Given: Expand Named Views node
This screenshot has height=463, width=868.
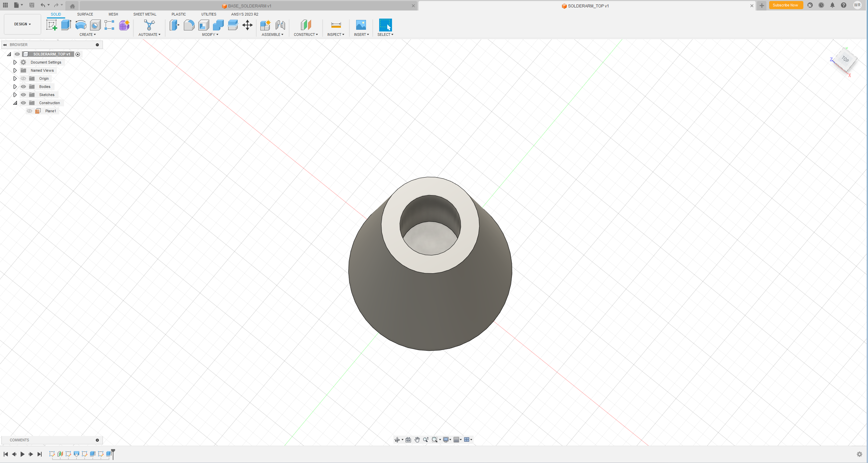Looking at the screenshot, I should tap(15, 70).
